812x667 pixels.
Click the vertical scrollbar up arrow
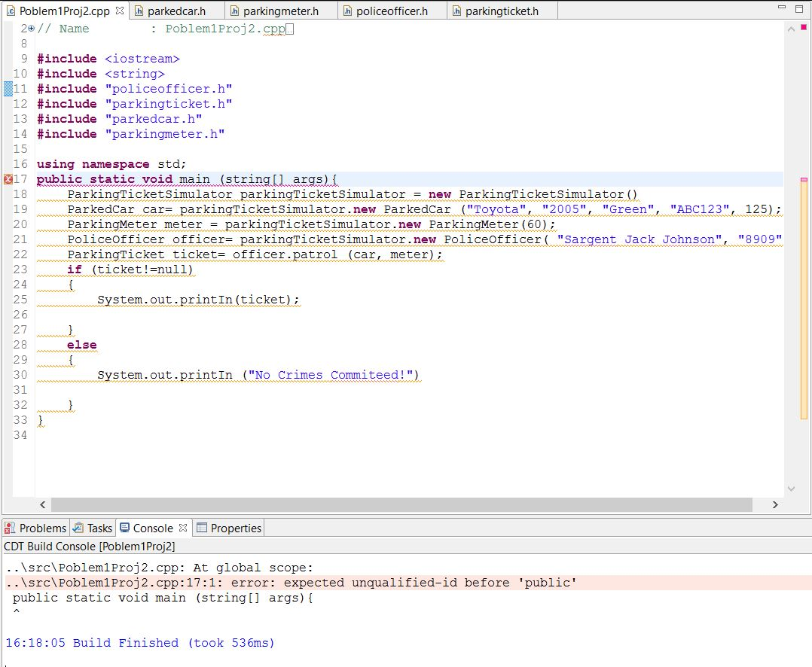point(791,26)
